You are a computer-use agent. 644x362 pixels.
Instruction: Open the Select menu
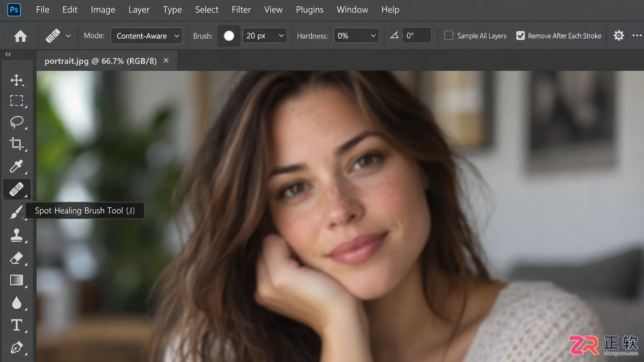point(207,9)
